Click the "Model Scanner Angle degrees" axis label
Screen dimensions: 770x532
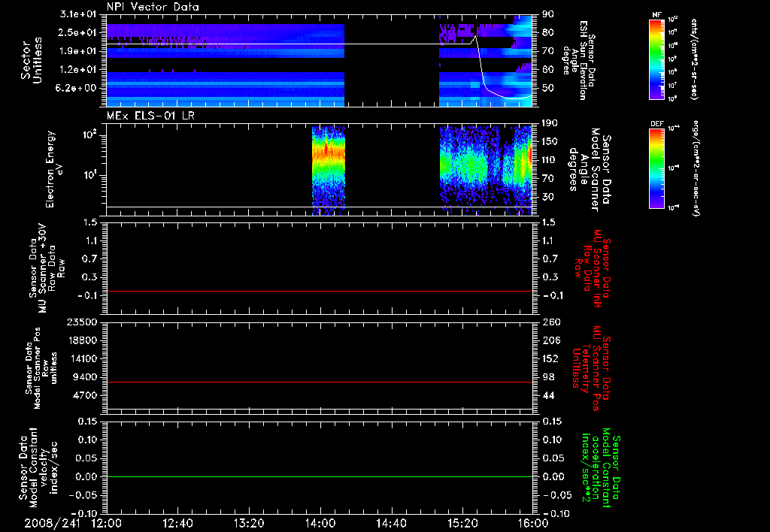[x=590, y=170]
